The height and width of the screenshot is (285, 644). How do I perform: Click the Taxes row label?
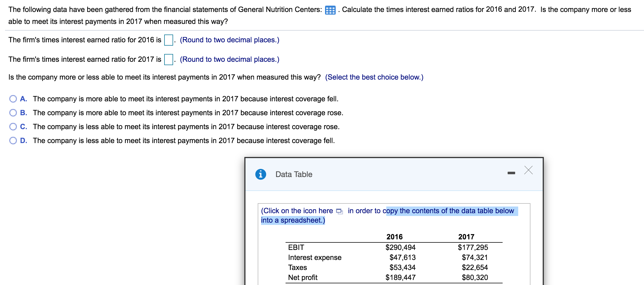pos(297,267)
